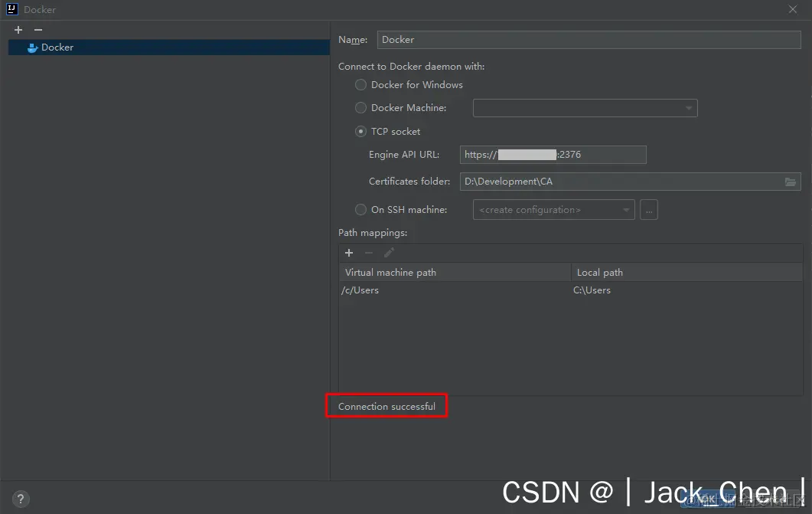Remove the selected Docker configuration
Image resolution: width=812 pixels, height=514 pixels.
[x=38, y=30]
